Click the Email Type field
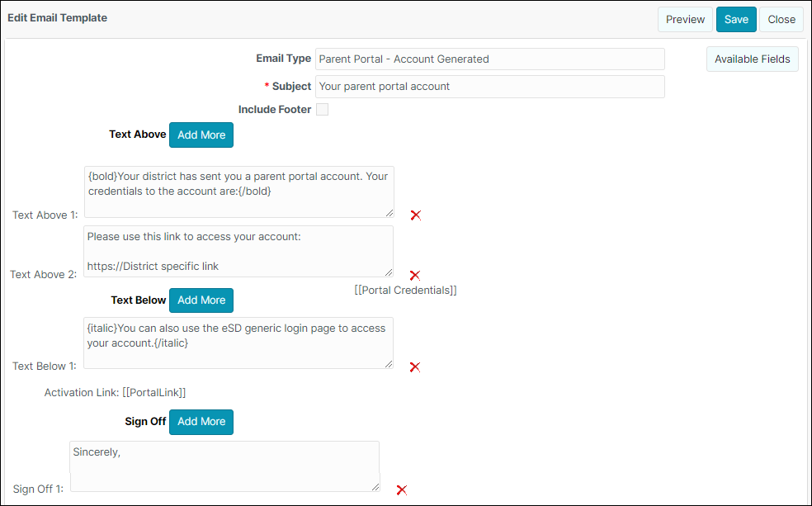The image size is (812, 506). click(x=490, y=59)
